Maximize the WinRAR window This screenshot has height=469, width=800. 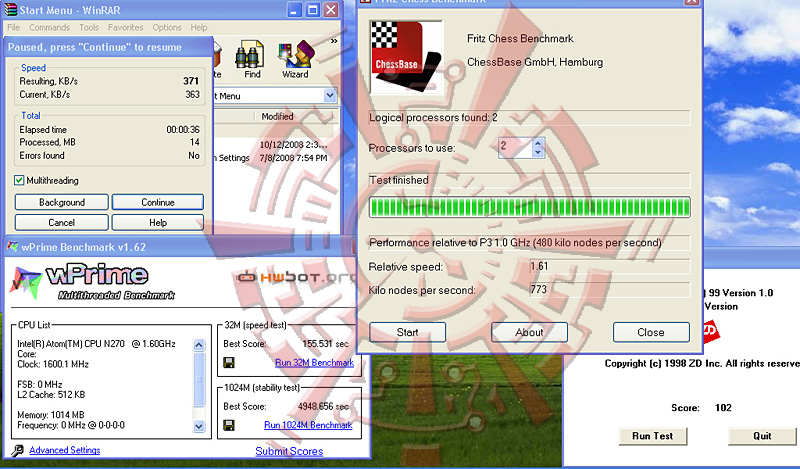(313, 10)
